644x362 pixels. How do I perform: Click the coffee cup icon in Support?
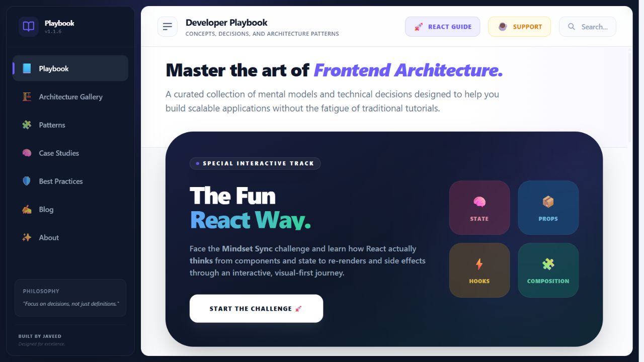click(x=503, y=27)
